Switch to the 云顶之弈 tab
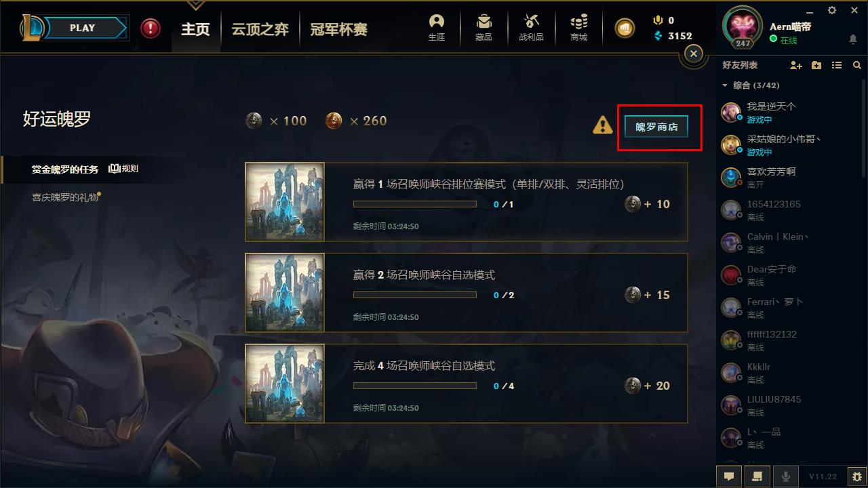 (260, 29)
